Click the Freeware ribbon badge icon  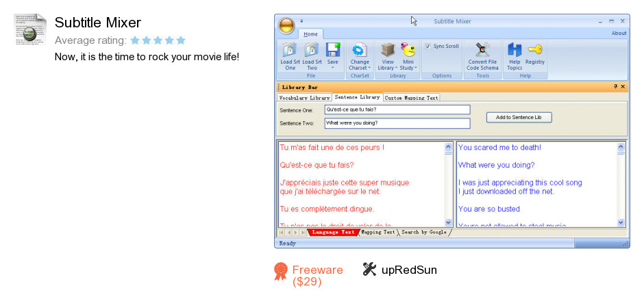(x=281, y=272)
